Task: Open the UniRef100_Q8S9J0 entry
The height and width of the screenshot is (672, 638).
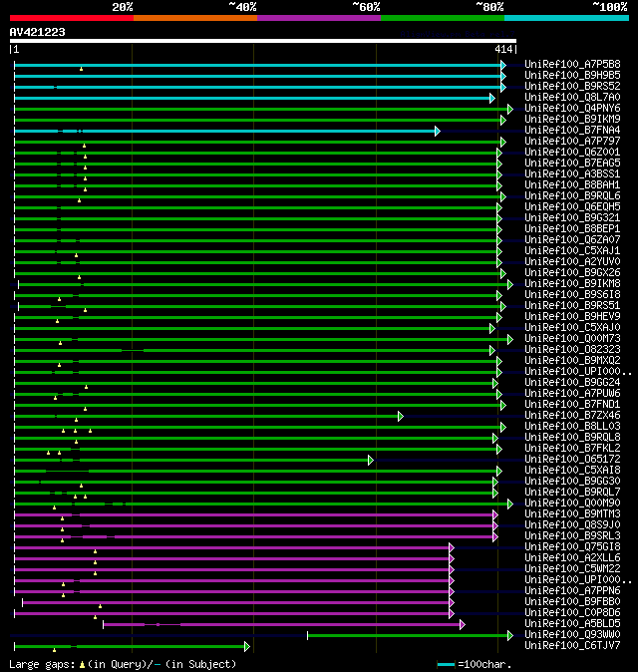Action: 572,525
